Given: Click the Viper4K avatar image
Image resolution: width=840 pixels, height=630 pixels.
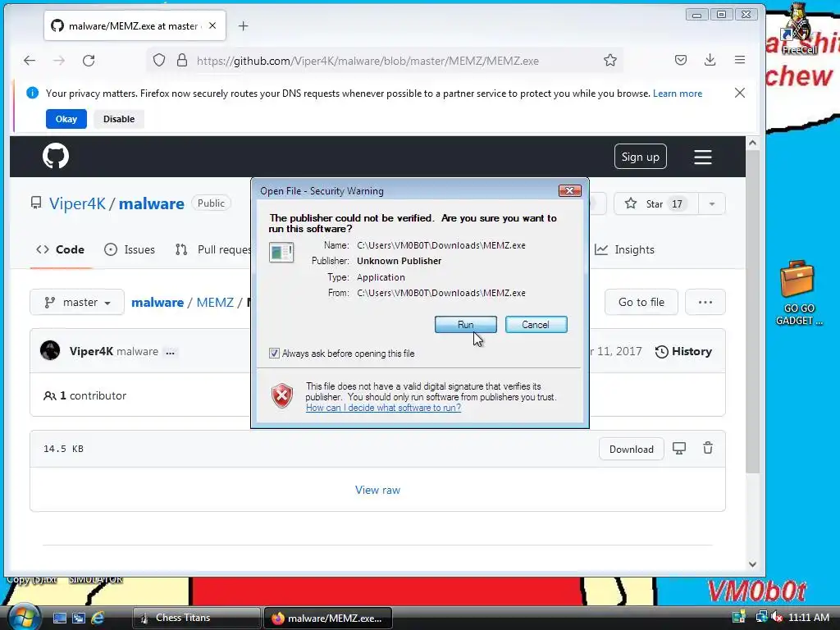Looking at the screenshot, I should (50, 351).
